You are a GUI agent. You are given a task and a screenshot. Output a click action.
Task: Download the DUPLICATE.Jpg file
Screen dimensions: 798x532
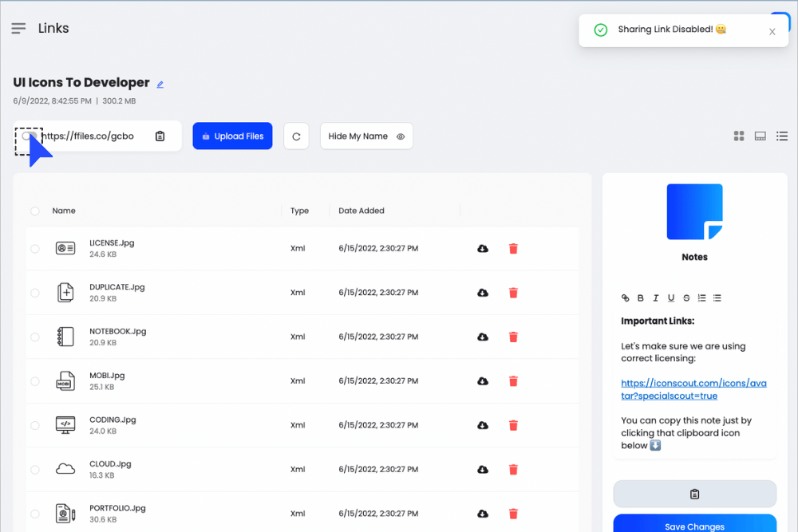483,293
